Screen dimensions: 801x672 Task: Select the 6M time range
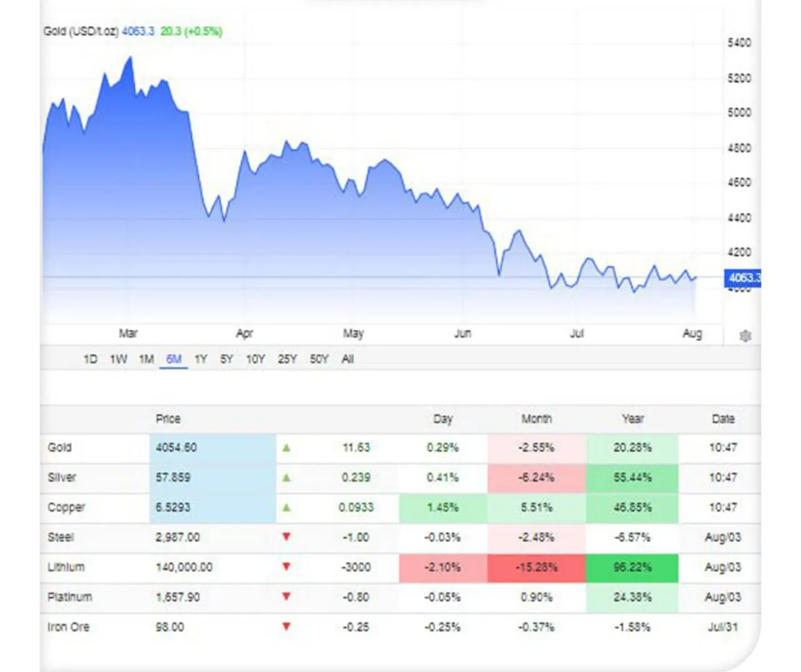tap(173, 359)
